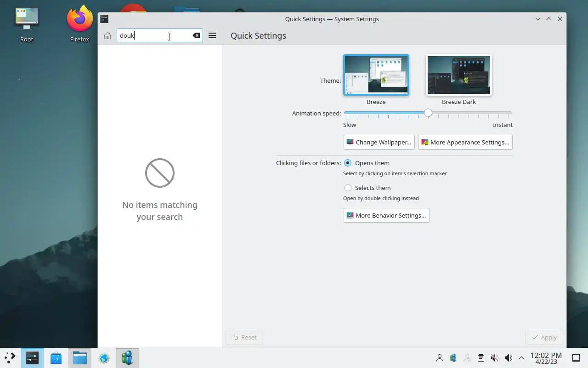This screenshot has width=588, height=368.
Task: Open the globe web browser taskbar icon
Action: [104, 358]
